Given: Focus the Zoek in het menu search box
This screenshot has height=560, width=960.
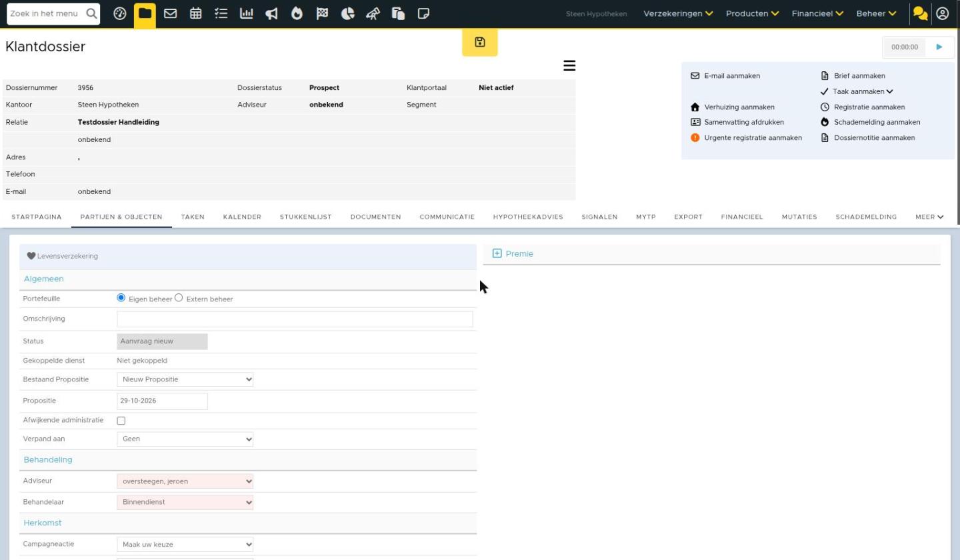Looking at the screenshot, I should pyautogui.click(x=53, y=13).
